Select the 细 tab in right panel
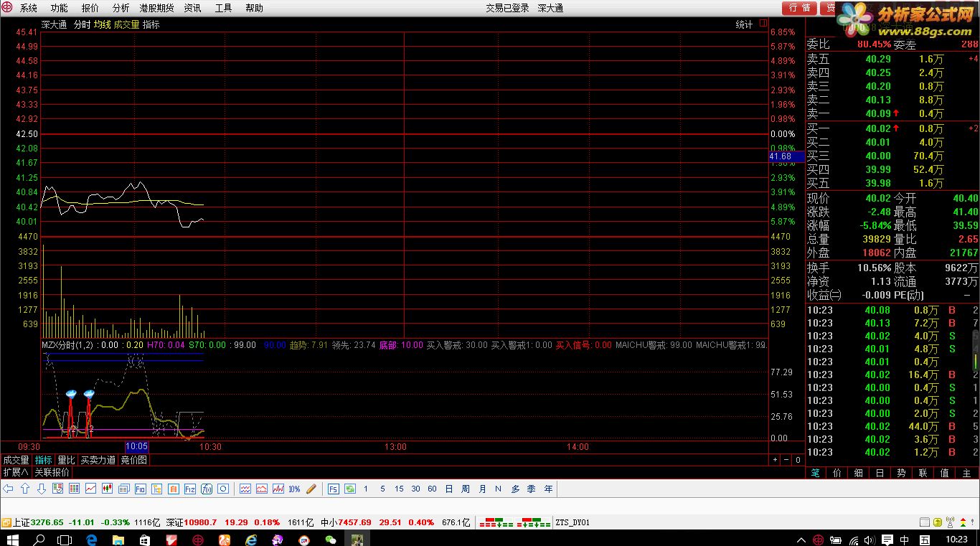 858,473
